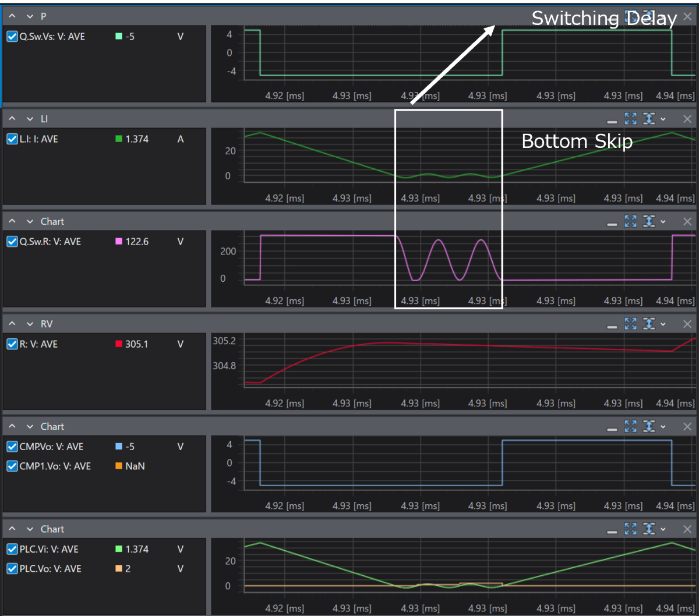This screenshot has width=699, height=616.
Task: Close the Q.Sw.R chart panel
Action: 687,221
